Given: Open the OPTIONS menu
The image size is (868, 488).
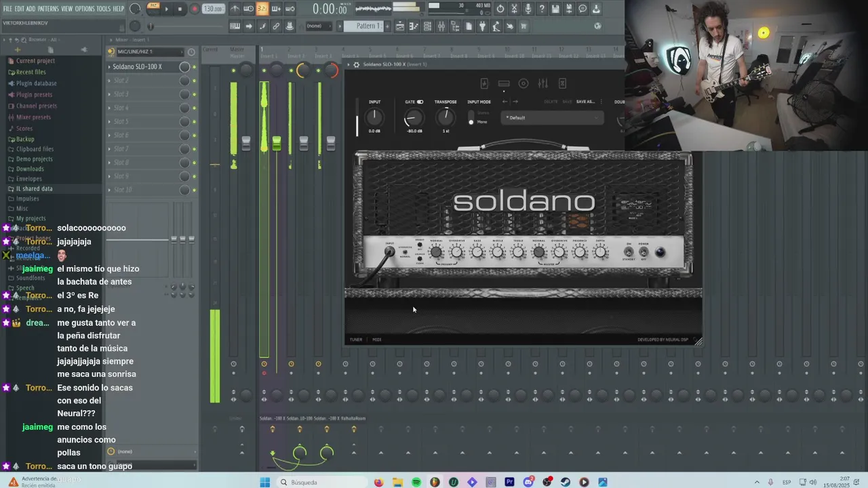Looking at the screenshot, I should (x=85, y=9).
